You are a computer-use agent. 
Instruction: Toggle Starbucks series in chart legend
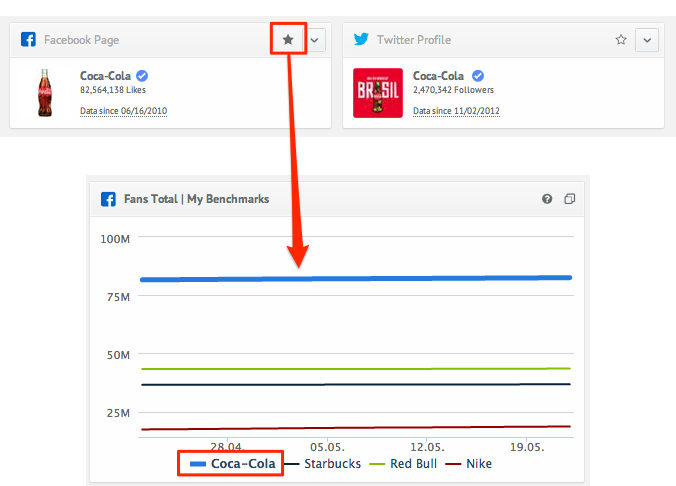pyautogui.click(x=323, y=464)
